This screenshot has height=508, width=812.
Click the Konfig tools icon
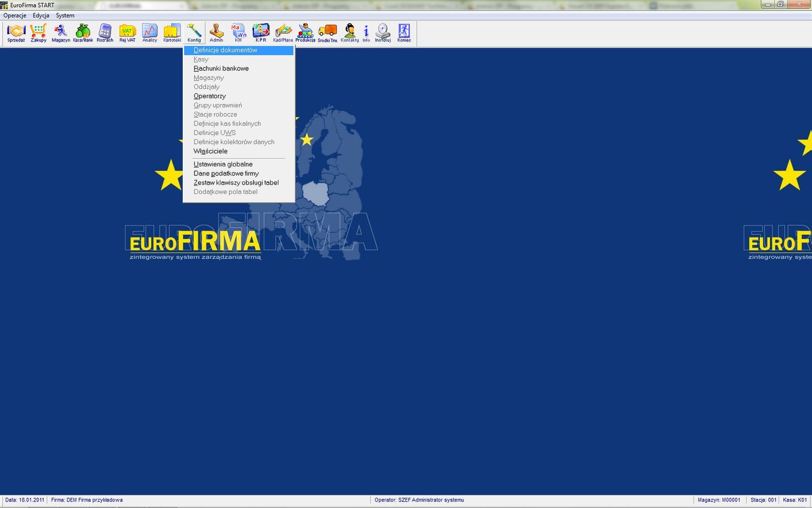click(194, 33)
